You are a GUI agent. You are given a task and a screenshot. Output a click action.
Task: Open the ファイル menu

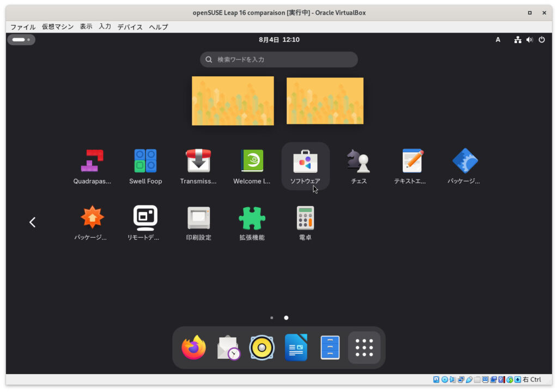click(x=23, y=27)
